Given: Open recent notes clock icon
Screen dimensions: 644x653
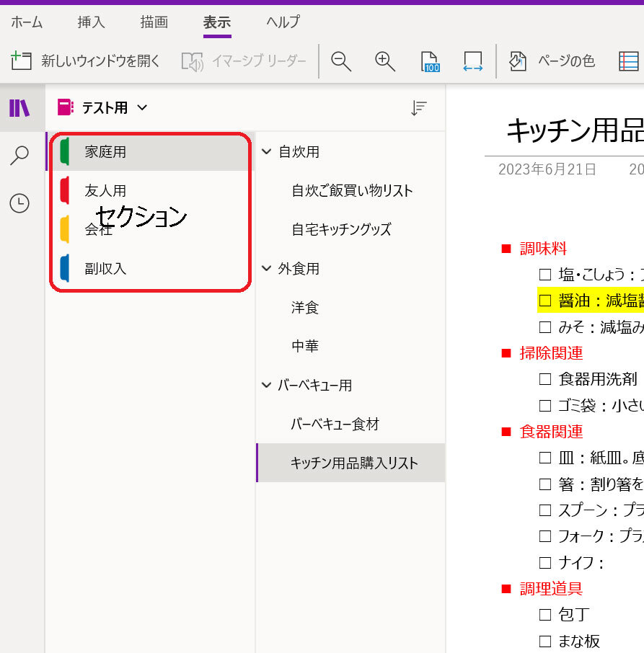Looking at the screenshot, I should click(19, 203).
